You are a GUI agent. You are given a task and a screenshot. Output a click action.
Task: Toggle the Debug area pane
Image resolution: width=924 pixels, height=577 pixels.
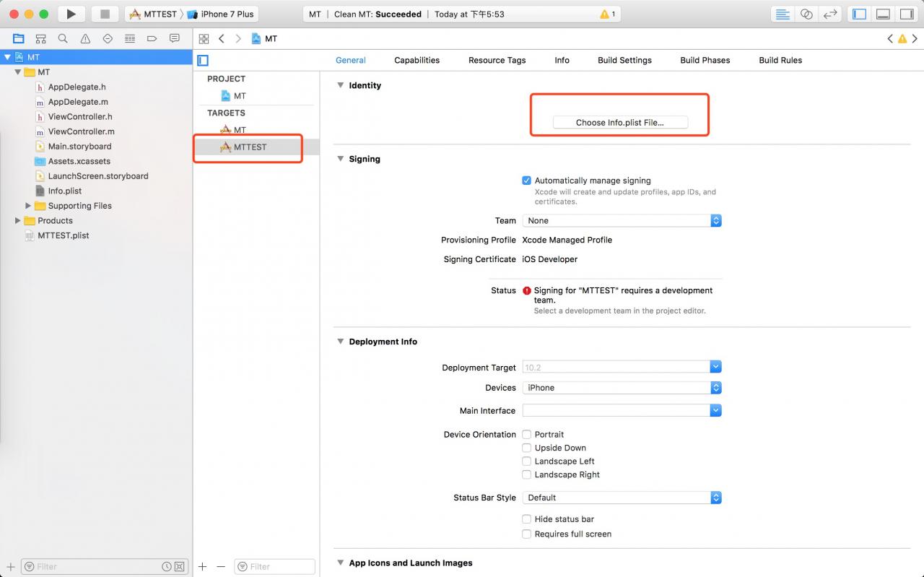[x=883, y=14]
